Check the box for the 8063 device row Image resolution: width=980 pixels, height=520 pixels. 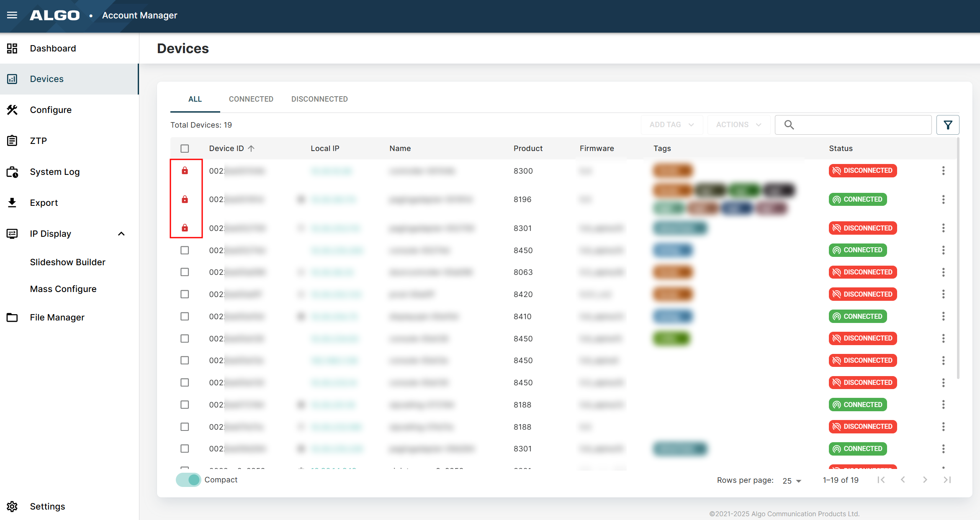(185, 272)
